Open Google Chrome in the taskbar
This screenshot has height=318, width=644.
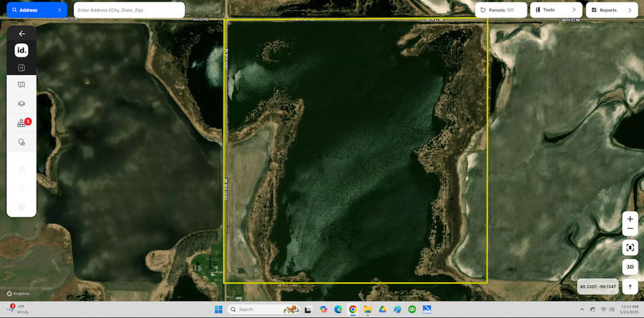click(353, 309)
